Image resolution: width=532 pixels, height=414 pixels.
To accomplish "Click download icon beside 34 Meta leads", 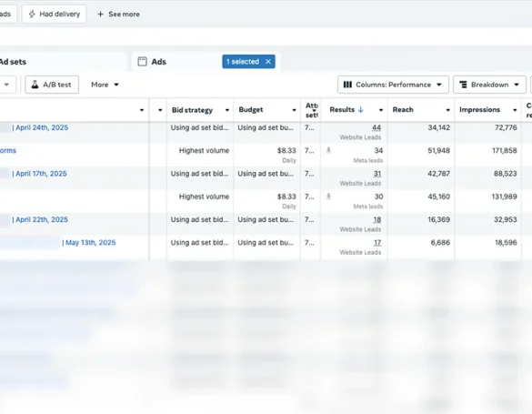I will pos(328,150).
